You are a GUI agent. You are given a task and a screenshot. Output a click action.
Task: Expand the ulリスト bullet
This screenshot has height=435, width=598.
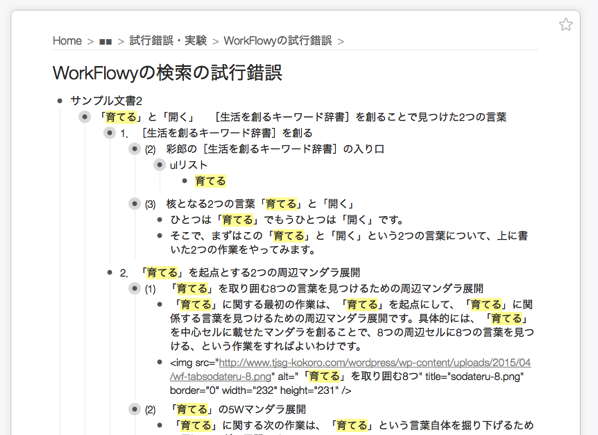click(159, 165)
